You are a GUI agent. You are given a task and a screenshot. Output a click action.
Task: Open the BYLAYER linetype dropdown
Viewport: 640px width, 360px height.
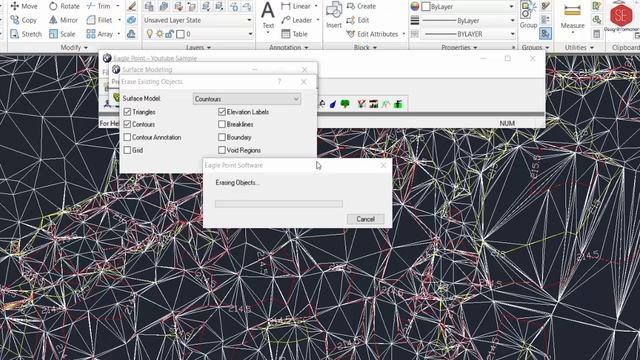click(468, 34)
